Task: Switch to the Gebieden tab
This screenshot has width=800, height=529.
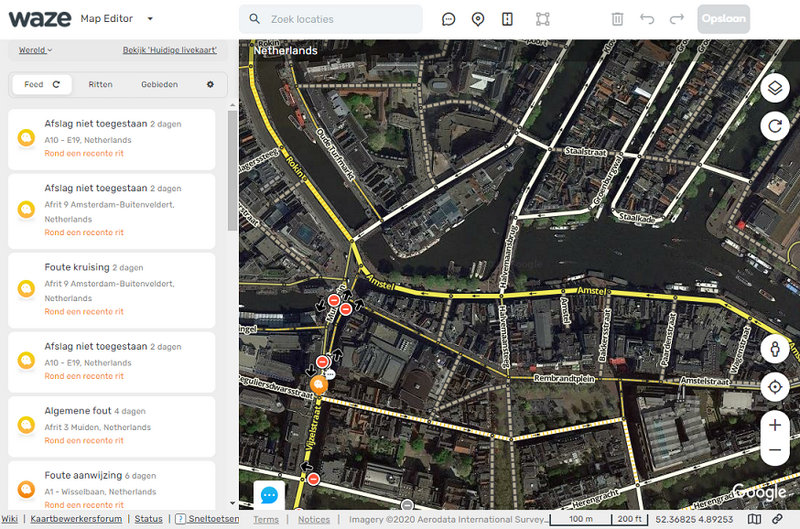Action: [159, 85]
